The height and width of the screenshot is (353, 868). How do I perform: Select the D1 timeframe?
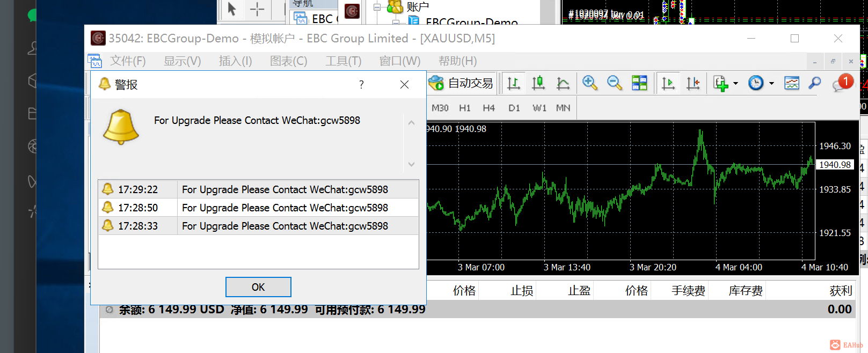(514, 108)
